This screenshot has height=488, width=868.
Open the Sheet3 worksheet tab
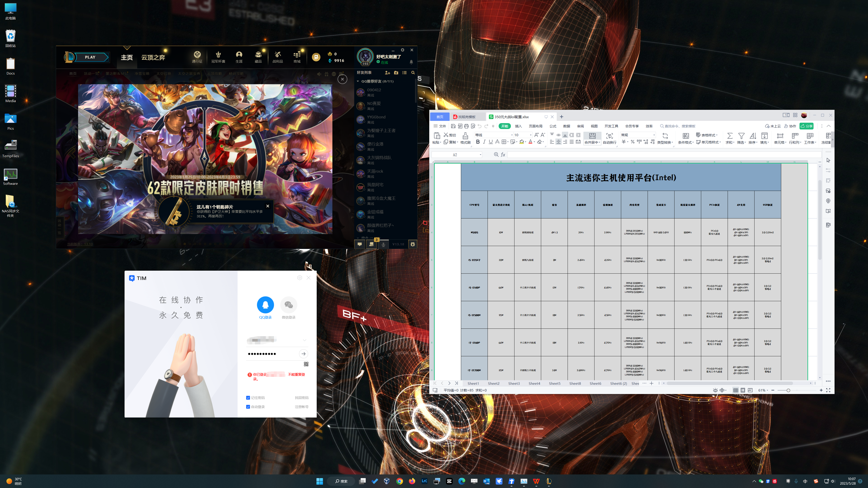514,383
